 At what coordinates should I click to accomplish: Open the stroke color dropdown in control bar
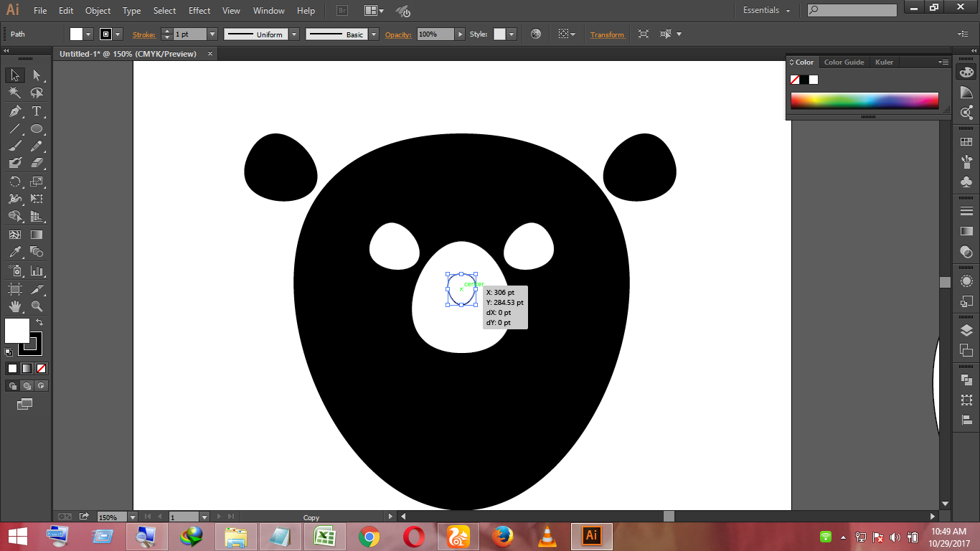(118, 34)
